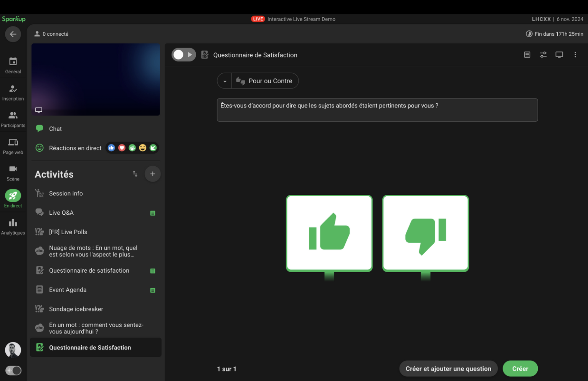Viewport: 588px width, 381px height.
Task: Click the list view icon in header
Action: point(527,55)
